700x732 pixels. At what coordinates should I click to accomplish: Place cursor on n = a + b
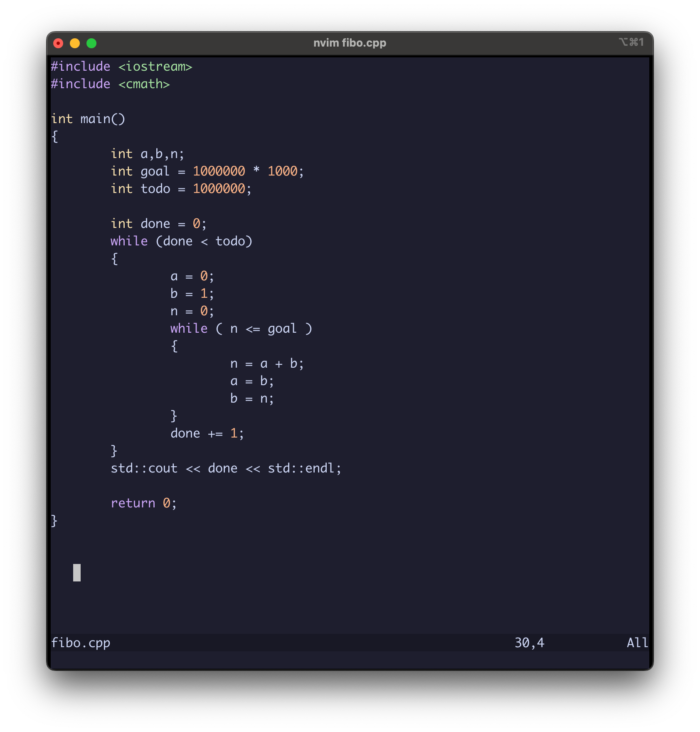267,364
